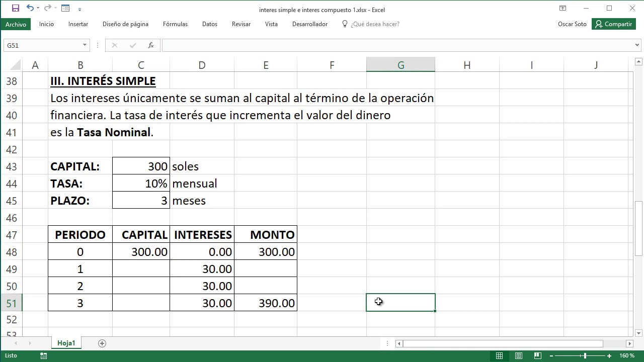Screen dimensions: 644x362
Task: Select column A header
Action: coord(35,65)
